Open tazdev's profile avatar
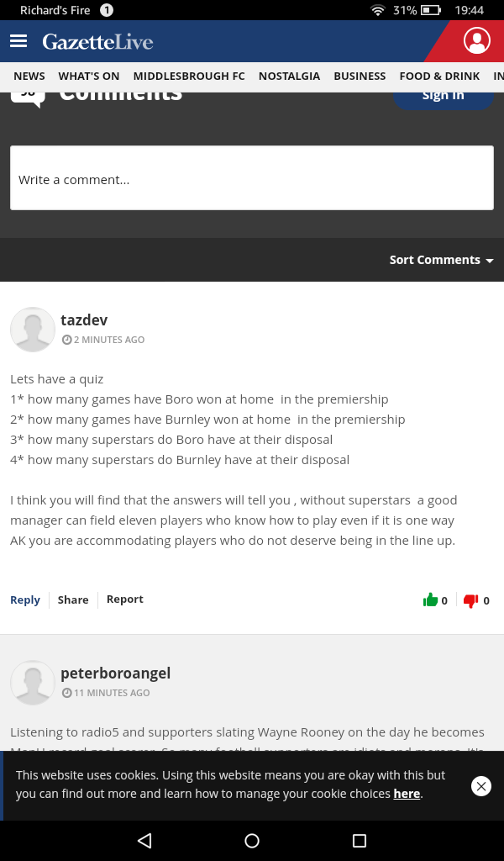 click(x=33, y=330)
